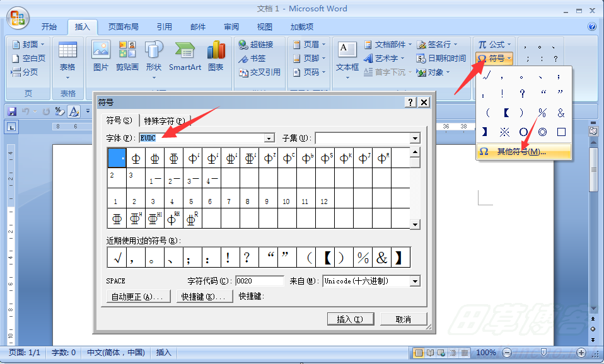Expand the header (页眉) dropdown
Image resolution: width=604 pixels, height=364 pixels.
point(323,45)
